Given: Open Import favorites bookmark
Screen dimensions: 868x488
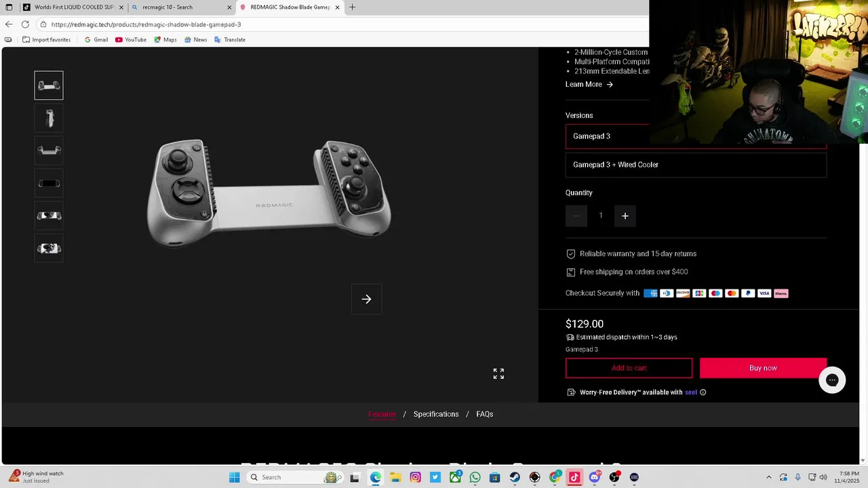Looking at the screenshot, I should [x=47, y=40].
